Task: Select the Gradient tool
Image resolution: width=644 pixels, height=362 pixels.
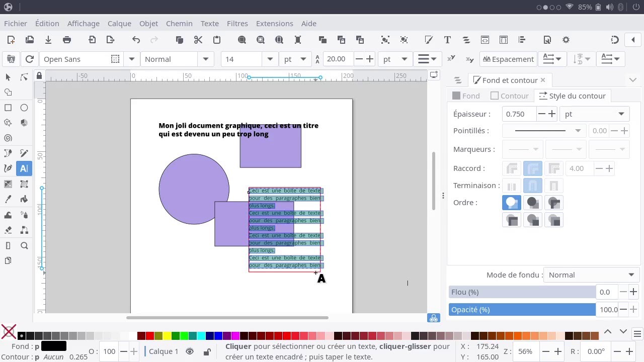Action: 8,184
